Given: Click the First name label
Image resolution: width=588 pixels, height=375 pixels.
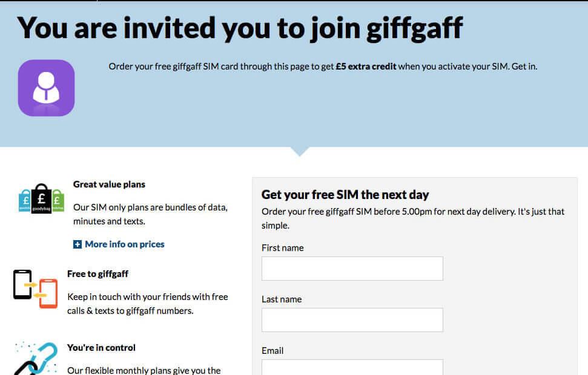Looking at the screenshot, I should 283,248.
